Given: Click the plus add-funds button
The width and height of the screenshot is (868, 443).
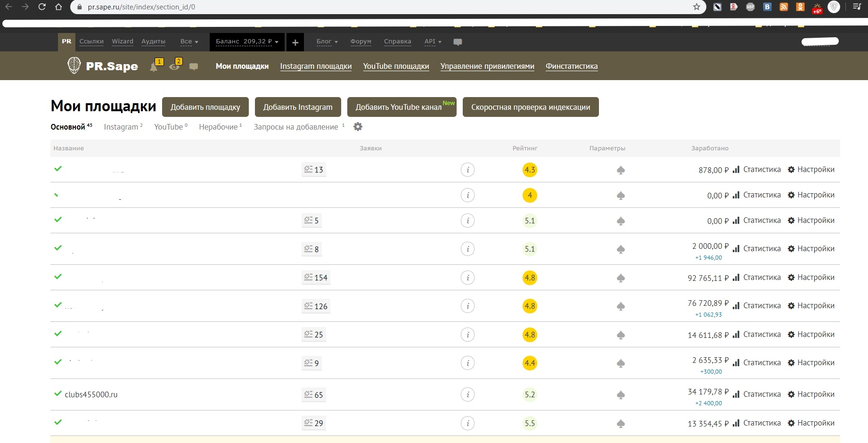Looking at the screenshot, I should click(295, 42).
